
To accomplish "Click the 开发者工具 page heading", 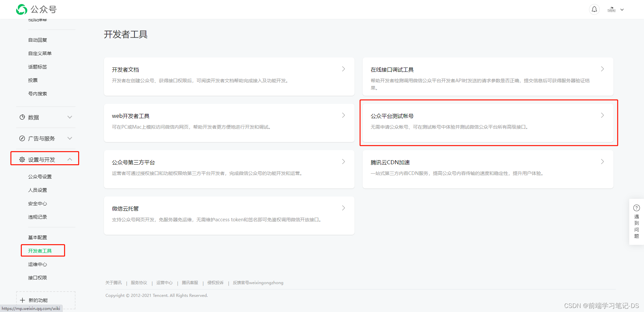I will point(126,34).
